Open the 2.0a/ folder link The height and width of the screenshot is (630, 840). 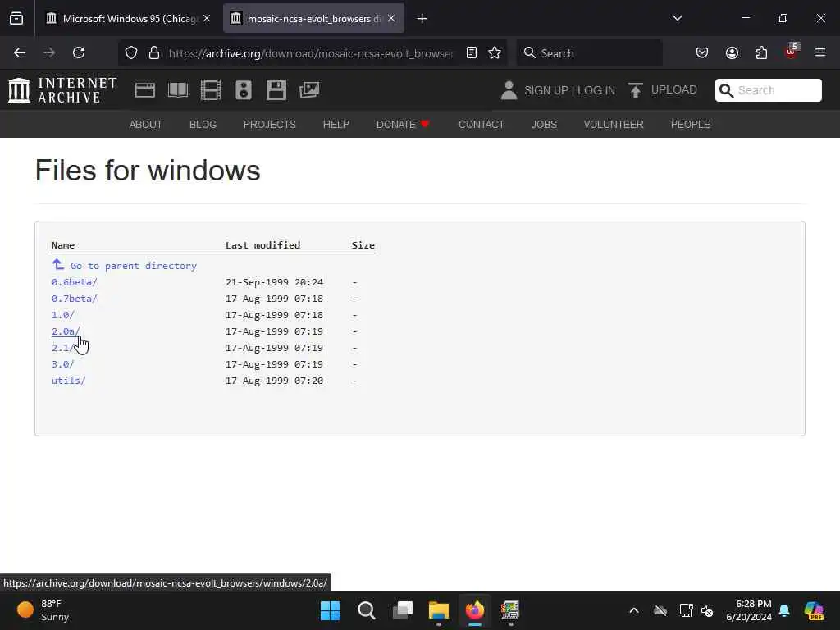point(66,331)
